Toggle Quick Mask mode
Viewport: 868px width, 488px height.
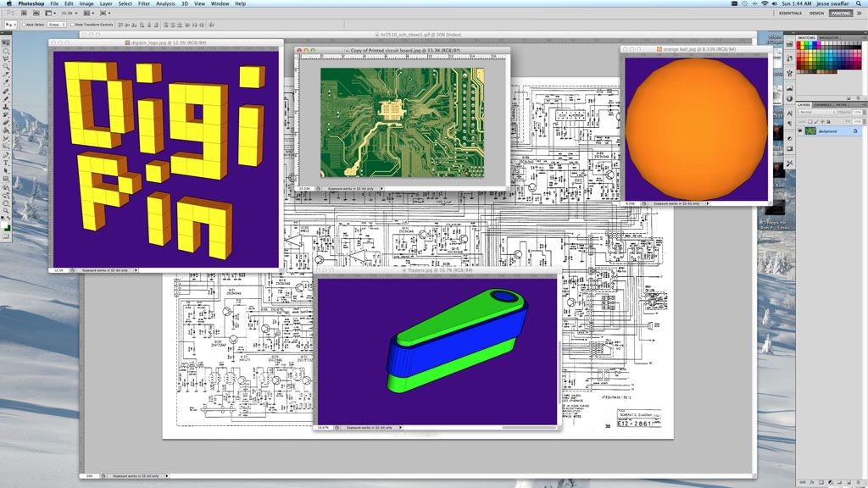pos(6,236)
